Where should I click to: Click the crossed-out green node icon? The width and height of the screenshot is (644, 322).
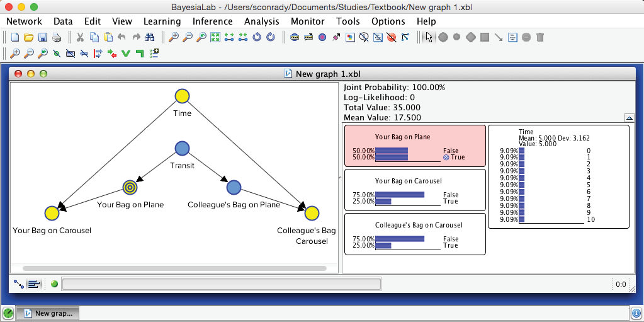pyautogui.click(x=56, y=53)
